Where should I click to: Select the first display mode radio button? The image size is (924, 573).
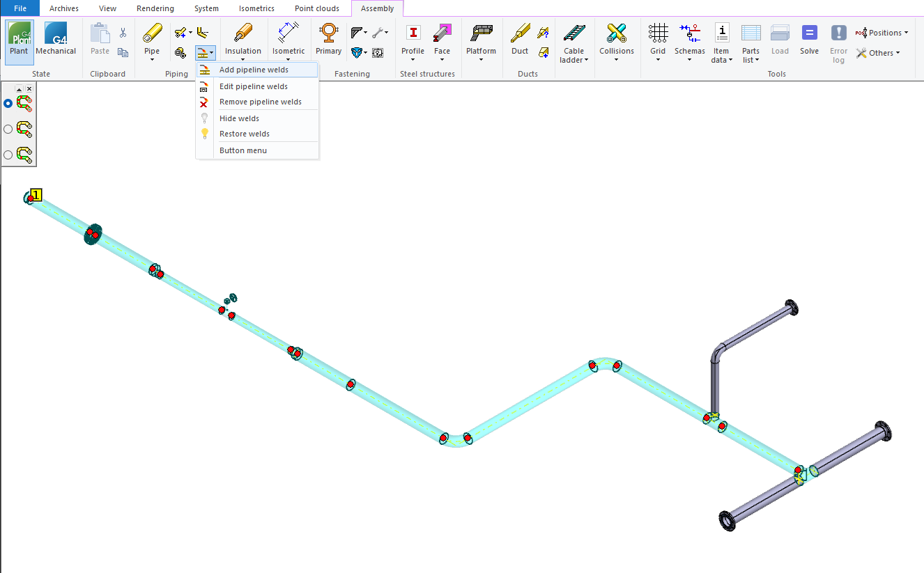8,103
